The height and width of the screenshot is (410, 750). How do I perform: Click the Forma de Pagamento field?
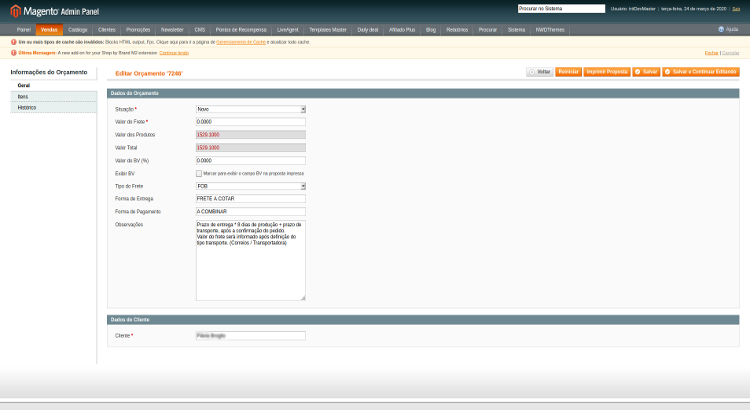coord(251,211)
